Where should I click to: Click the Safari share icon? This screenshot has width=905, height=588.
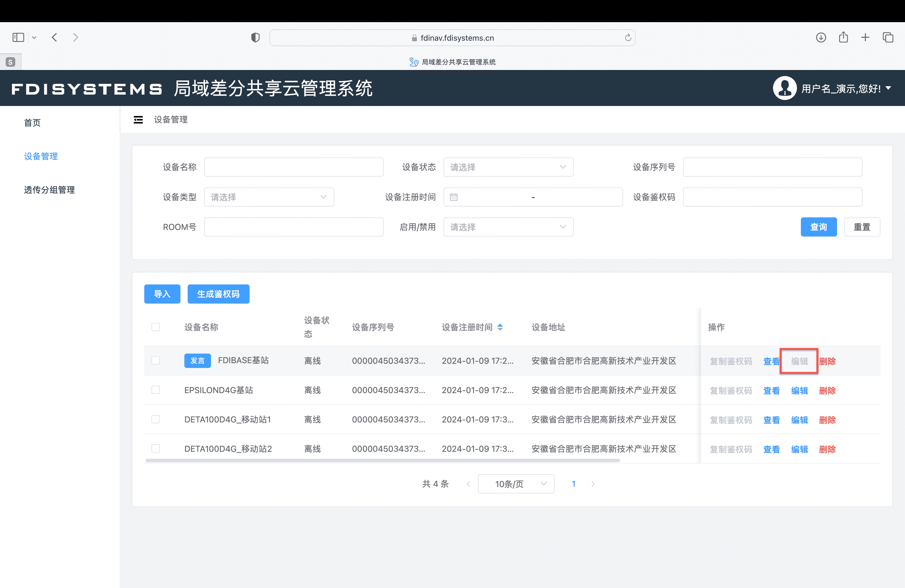(843, 37)
